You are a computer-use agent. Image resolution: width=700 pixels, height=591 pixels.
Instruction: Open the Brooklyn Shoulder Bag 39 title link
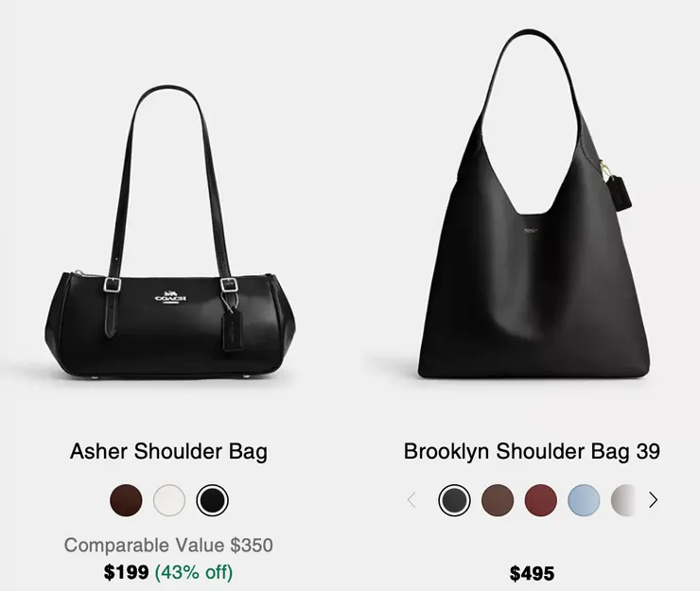point(532,451)
